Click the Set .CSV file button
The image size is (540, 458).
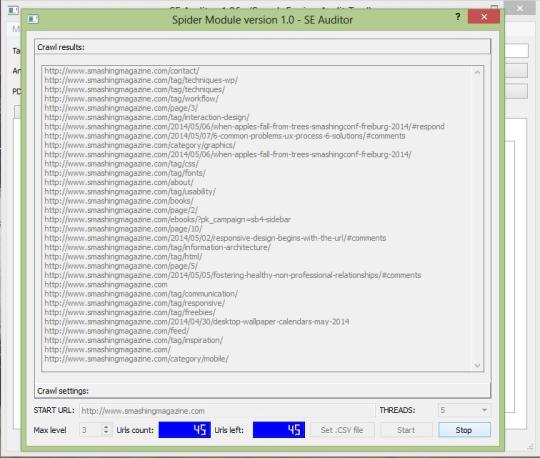pyautogui.click(x=342, y=430)
